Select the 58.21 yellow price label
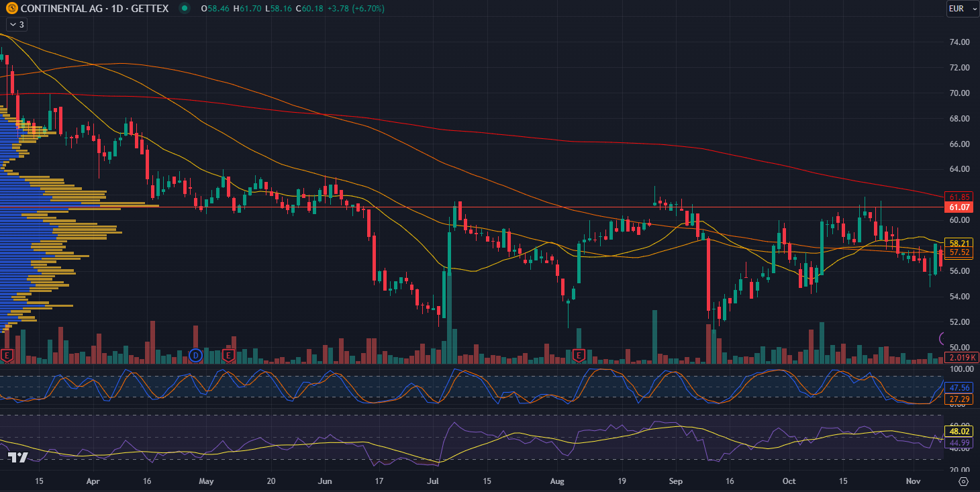The height and width of the screenshot is (492, 980). [959, 242]
